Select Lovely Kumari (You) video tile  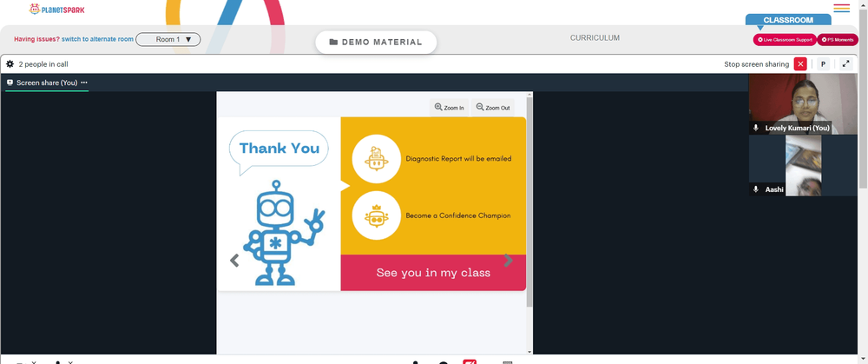803,104
